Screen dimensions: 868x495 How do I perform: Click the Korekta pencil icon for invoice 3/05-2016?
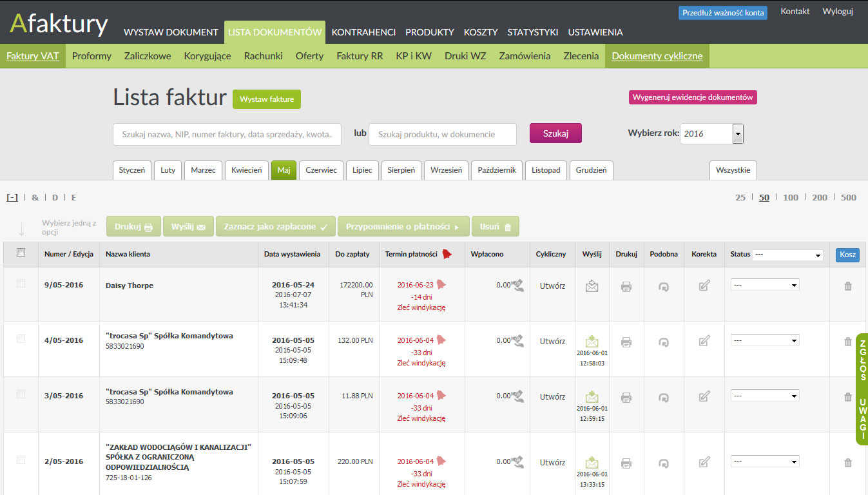pyautogui.click(x=704, y=396)
